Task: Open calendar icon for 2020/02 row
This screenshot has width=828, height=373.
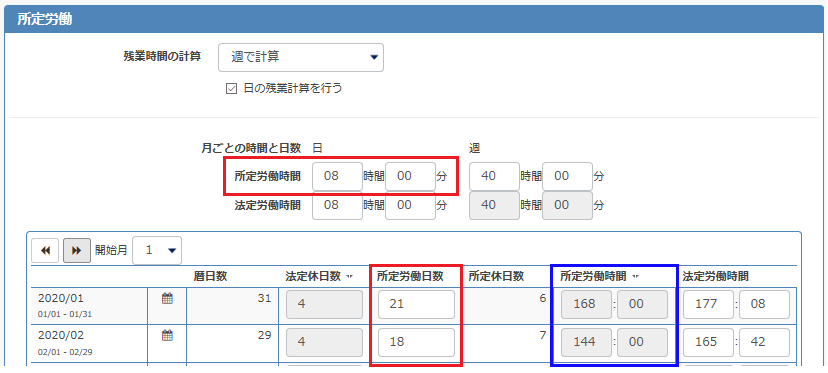Action: pos(167,335)
